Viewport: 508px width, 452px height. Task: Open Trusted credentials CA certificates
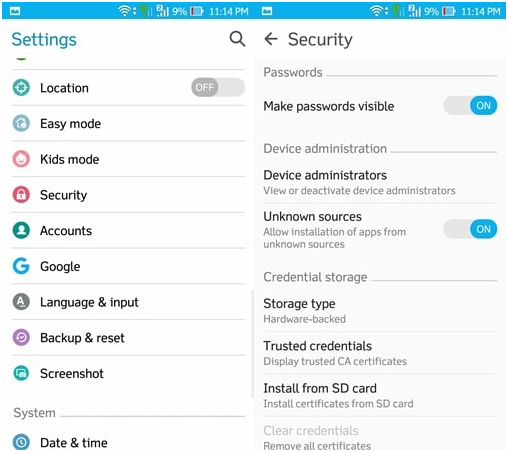click(380, 353)
